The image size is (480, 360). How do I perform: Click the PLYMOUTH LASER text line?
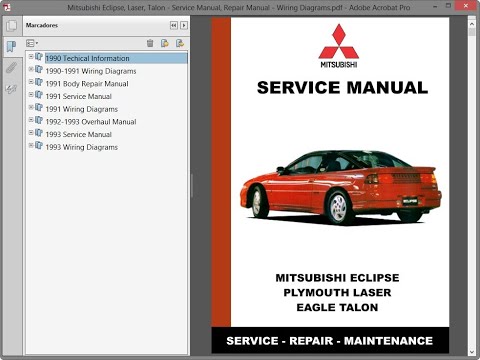(337, 292)
